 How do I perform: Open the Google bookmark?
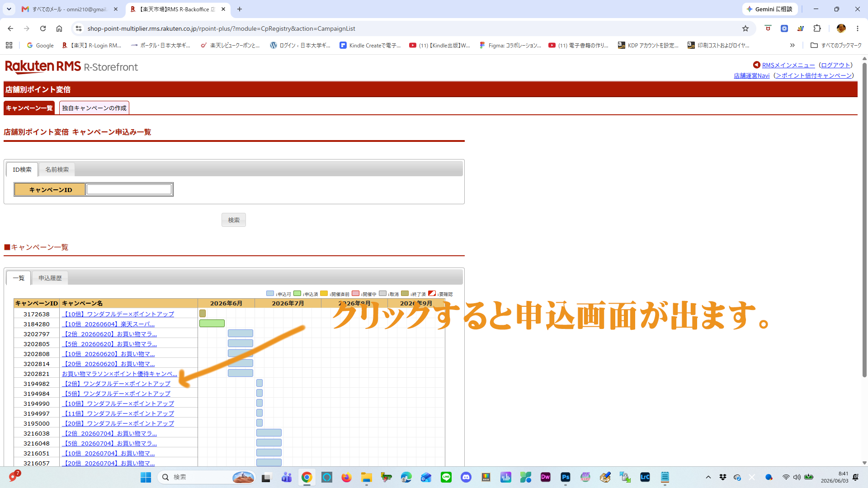[x=40, y=45]
